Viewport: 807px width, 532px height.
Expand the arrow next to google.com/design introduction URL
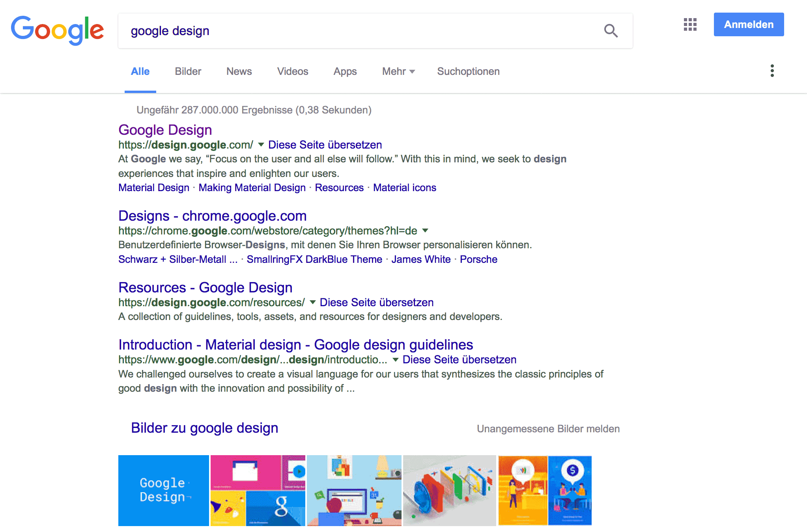tap(395, 359)
